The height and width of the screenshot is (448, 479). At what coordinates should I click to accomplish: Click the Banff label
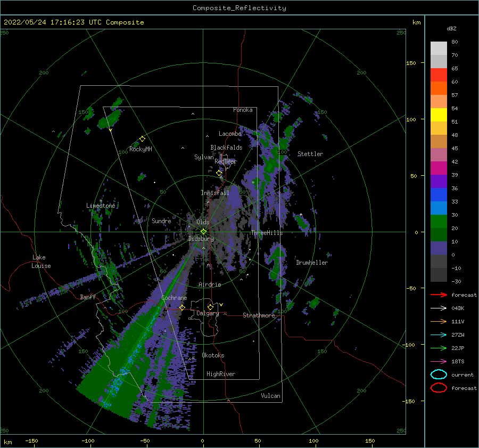tap(88, 297)
